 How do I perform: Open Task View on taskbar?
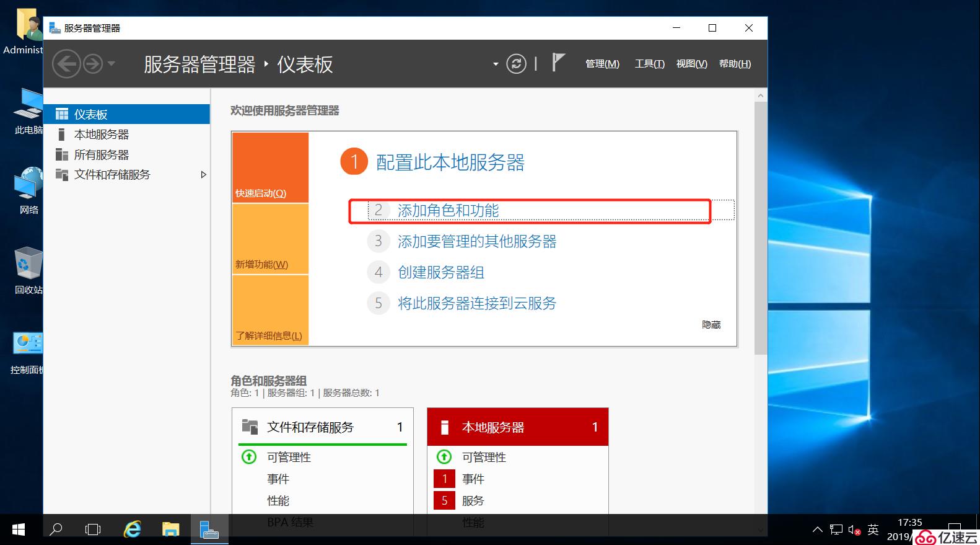click(x=93, y=529)
